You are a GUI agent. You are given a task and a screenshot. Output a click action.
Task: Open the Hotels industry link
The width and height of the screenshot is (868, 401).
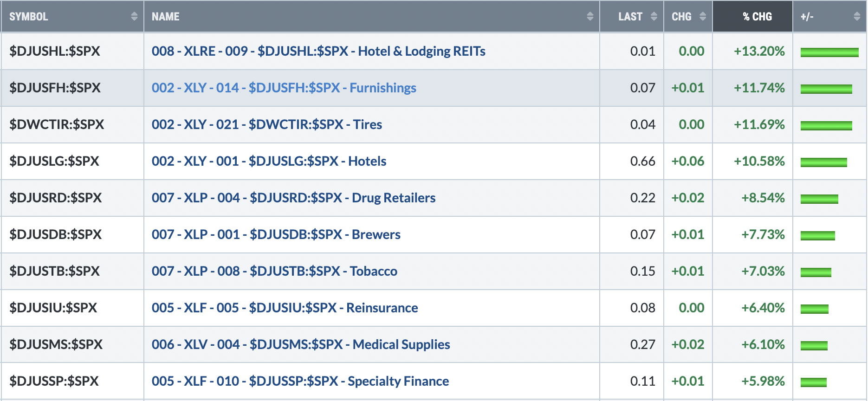click(x=269, y=161)
